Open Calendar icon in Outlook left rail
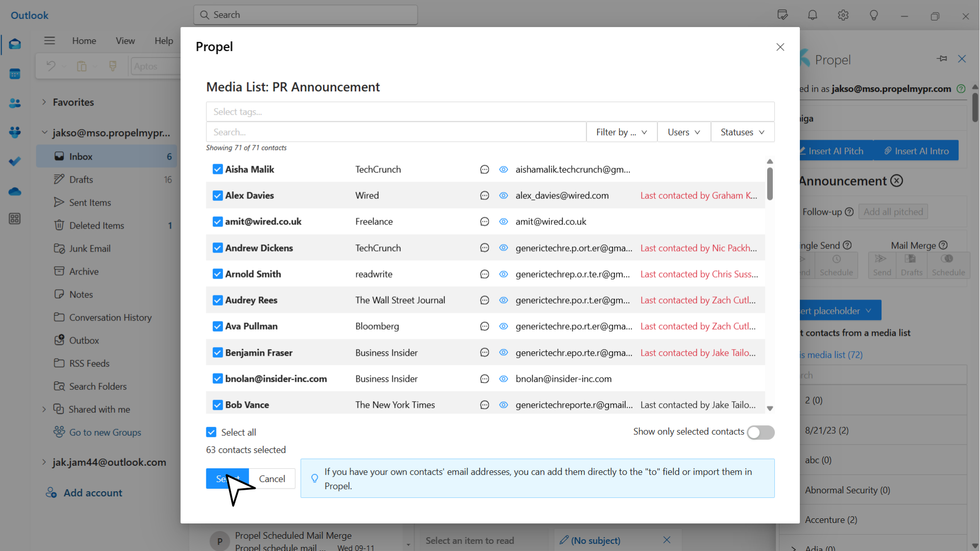The height and width of the screenshot is (551, 980). tap(15, 73)
